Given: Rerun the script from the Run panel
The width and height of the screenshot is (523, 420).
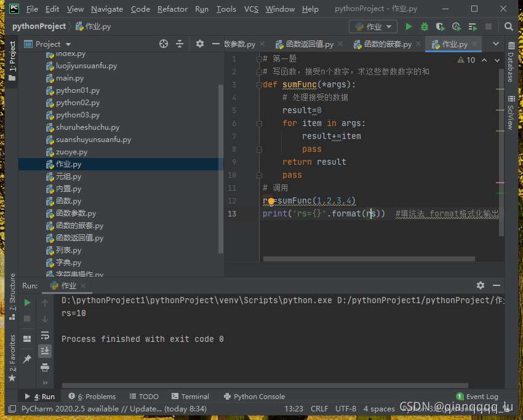Looking at the screenshot, I should [x=27, y=303].
